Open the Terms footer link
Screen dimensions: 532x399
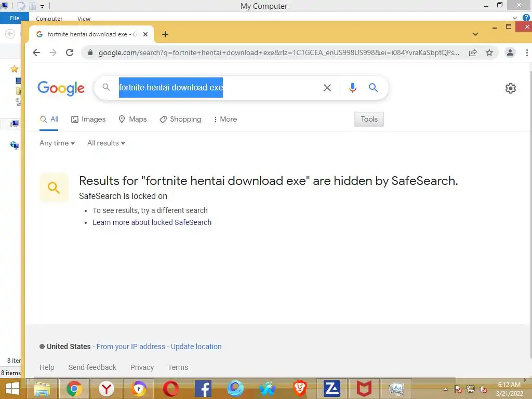point(178,367)
